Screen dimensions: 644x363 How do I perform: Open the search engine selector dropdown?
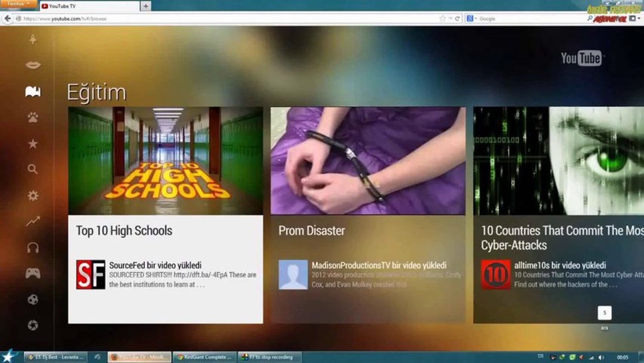[x=472, y=19]
